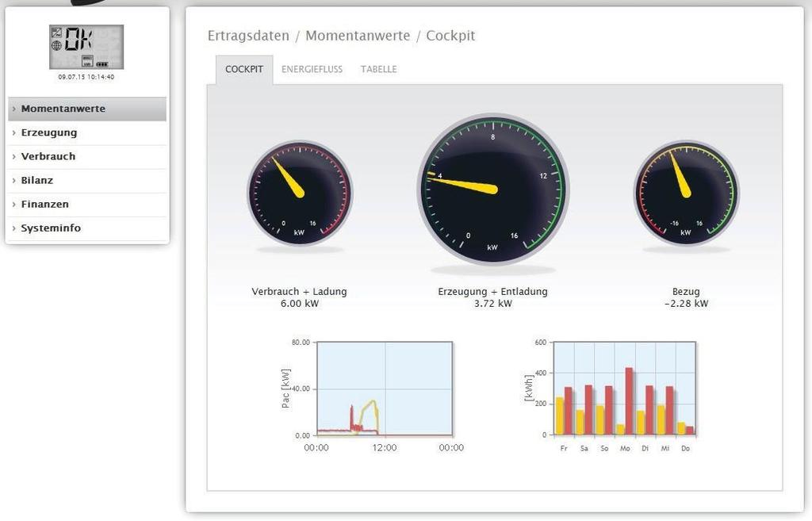Click the Momentanwerte breadcrumb heading
Viewport: 812px width, 521px height.
click(358, 36)
